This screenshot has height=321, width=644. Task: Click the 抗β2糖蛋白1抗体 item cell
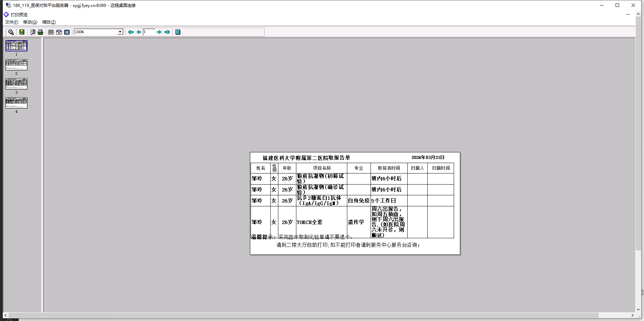[322, 201]
